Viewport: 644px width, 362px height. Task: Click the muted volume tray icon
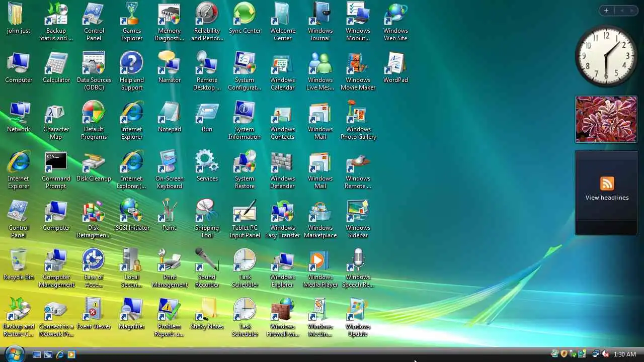605,354
